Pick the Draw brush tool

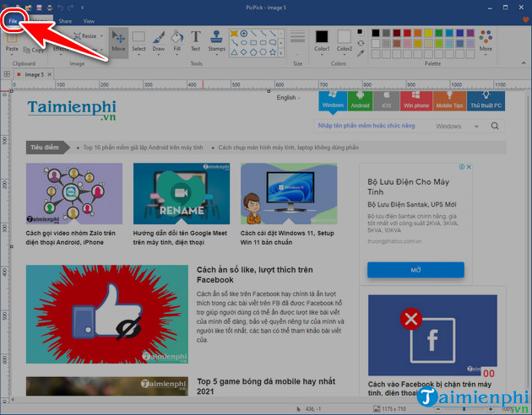pos(159,42)
